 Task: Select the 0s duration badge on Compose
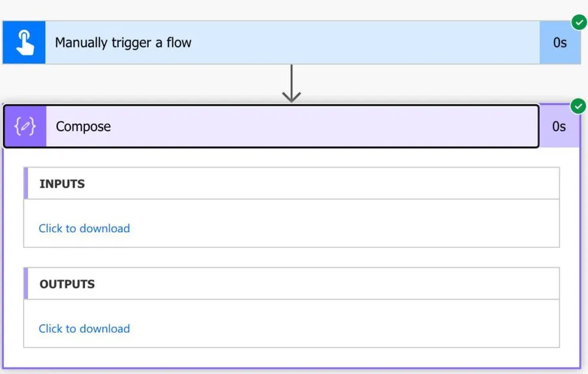pyautogui.click(x=559, y=127)
